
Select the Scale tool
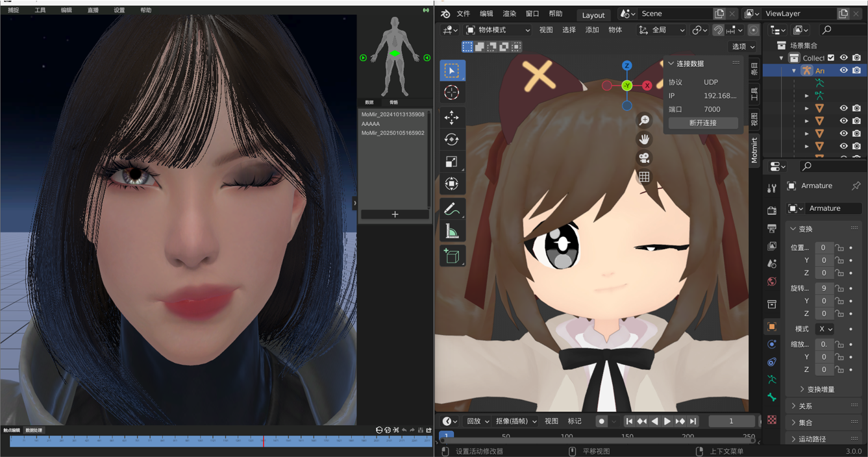(x=451, y=162)
